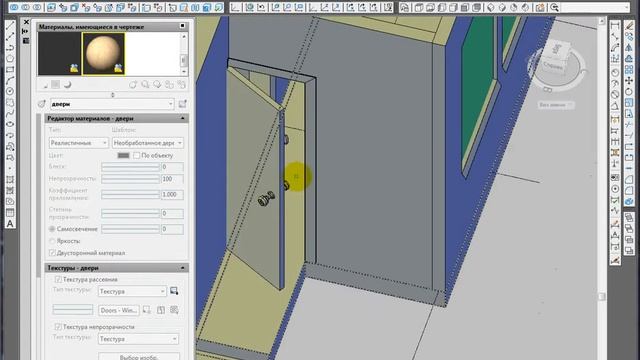Viewport: 640px width, 360px height.
Task: Click icon right of двери name field
Action: 182,104
